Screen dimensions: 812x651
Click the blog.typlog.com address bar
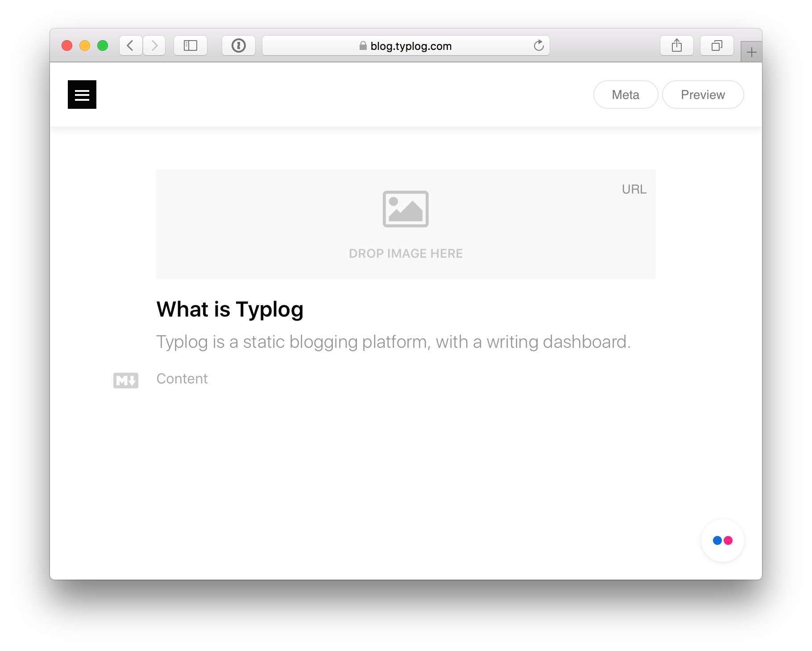(406, 45)
